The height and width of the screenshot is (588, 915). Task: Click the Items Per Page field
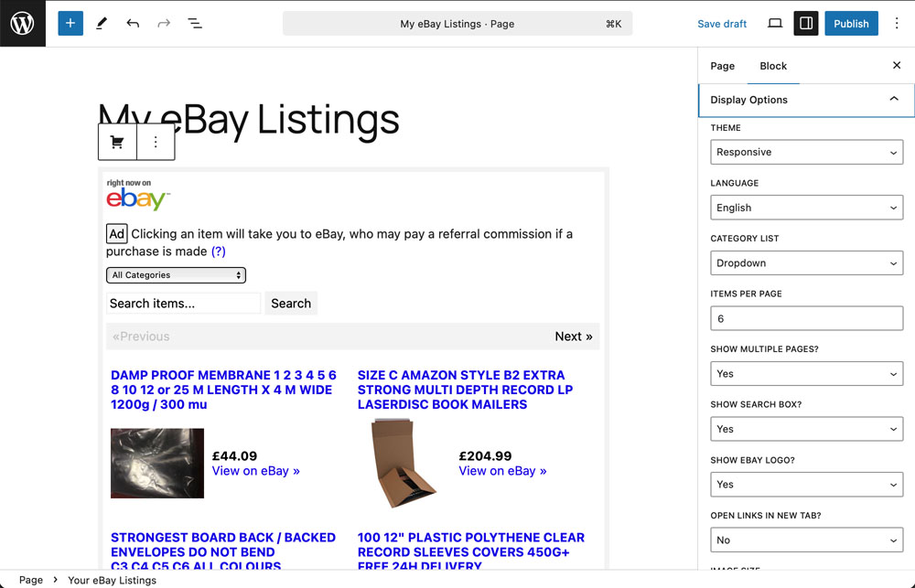806,318
